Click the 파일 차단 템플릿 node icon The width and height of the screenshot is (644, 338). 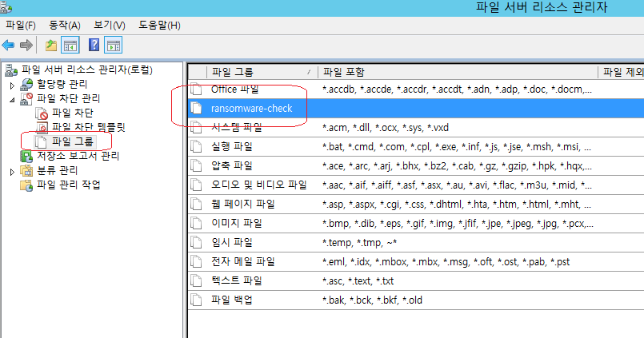[x=42, y=128]
